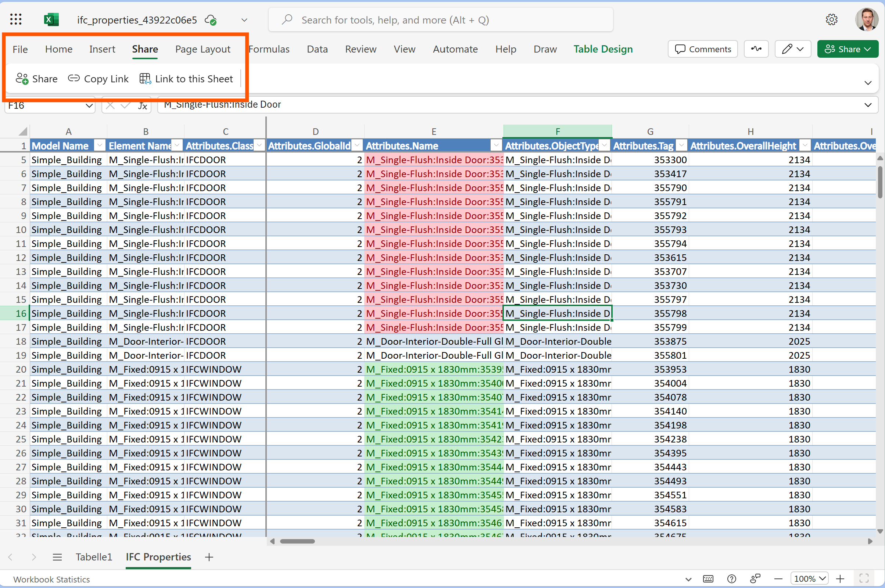885x588 pixels.
Task: Open the settings gear icon
Action: 832,19
